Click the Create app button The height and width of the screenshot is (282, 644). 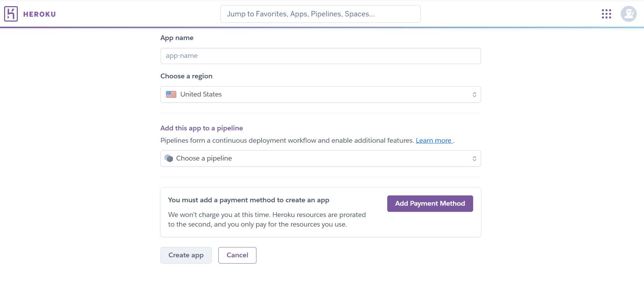[186, 255]
